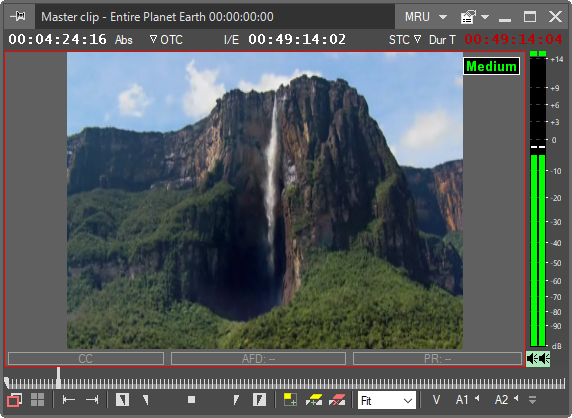Viewport: 572px width, 418px height.
Task: Click the Dur T label
Action: tap(442, 40)
